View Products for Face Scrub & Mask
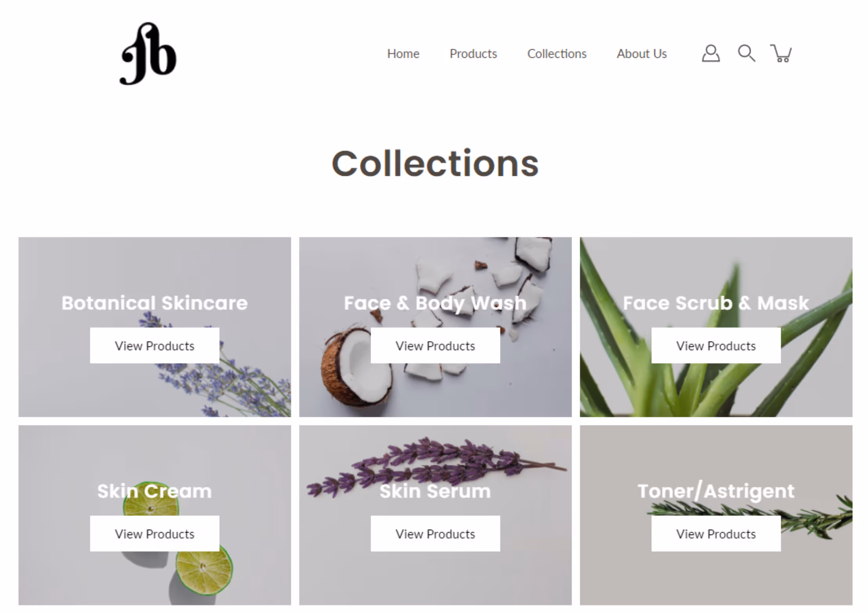Image resolution: width=868 pixels, height=613 pixels. [716, 345]
